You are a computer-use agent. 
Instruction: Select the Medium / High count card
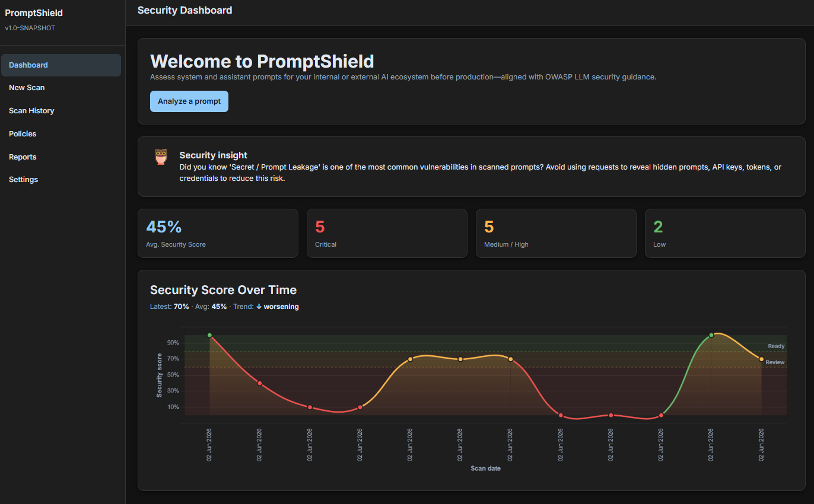click(556, 233)
